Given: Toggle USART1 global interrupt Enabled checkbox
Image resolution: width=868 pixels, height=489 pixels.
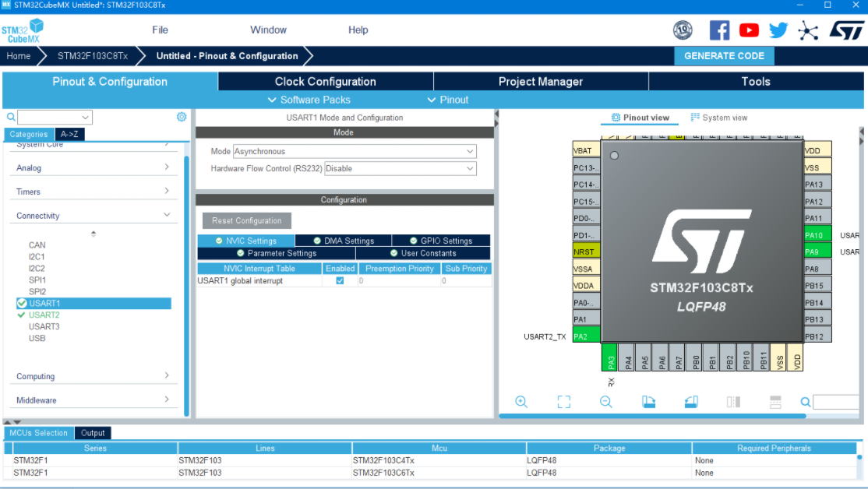Looking at the screenshot, I should pyautogui.click(x=340, y=280).
